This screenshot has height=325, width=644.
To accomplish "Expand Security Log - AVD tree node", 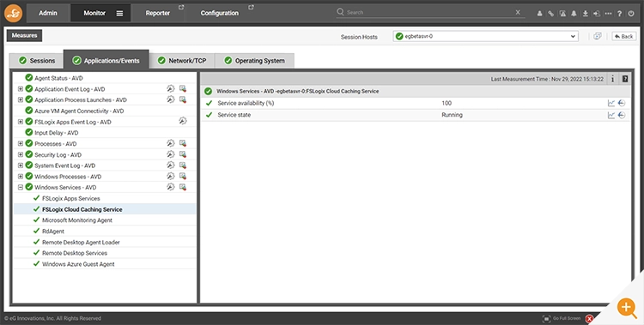I will (20, 154).
